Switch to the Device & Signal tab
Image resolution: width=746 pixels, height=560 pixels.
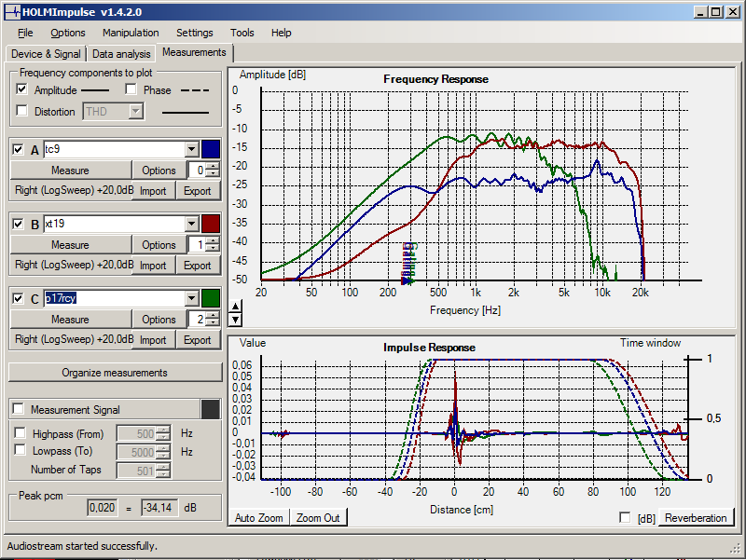(46, 54)
